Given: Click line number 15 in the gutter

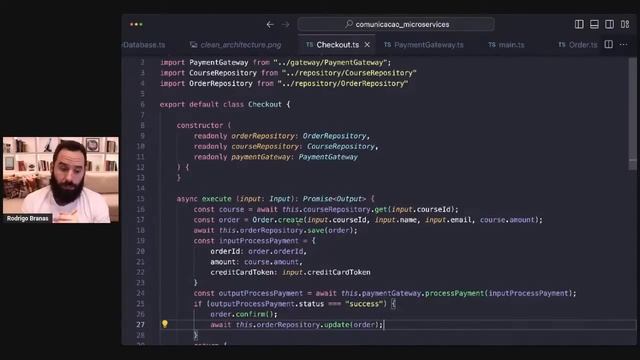Looking at the screenshot, I should pos(140,199).
